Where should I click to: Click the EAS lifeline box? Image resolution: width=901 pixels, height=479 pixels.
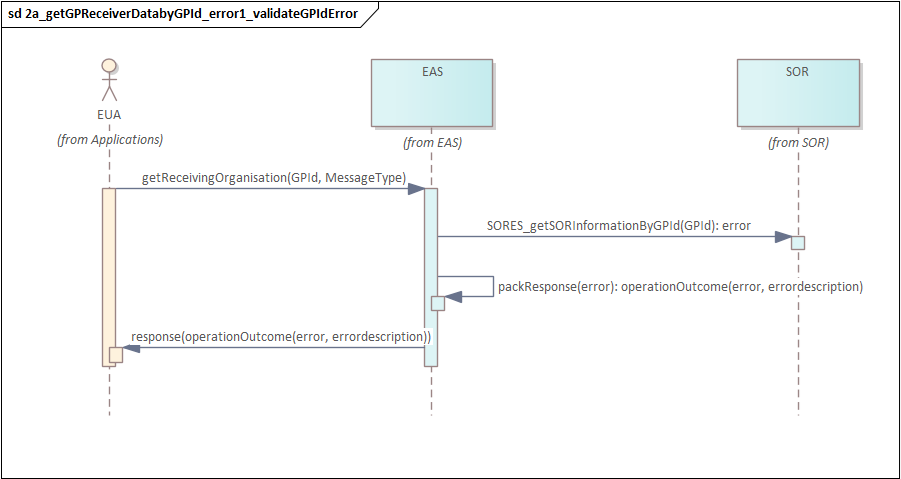tap(432, 92)
